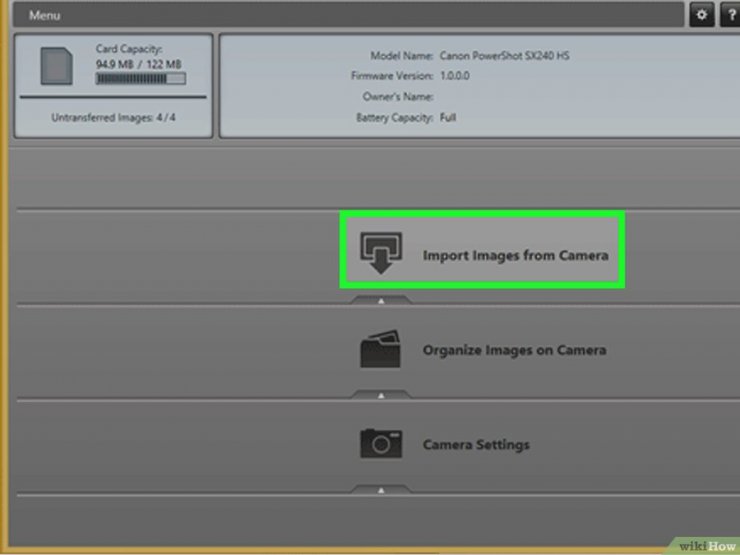This screenshot has width=740, height=555.
Task: Open Organize Images on Camera
Action: coord(514,351)
